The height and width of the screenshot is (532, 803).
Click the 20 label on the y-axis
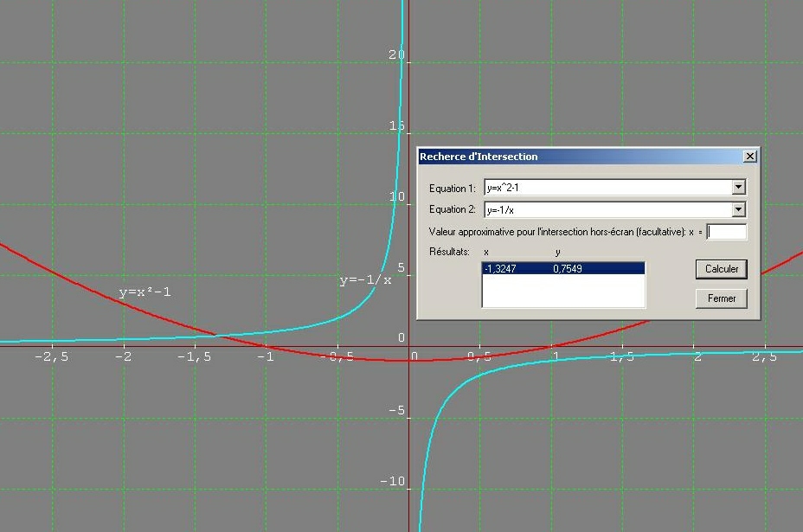point(396,54)
